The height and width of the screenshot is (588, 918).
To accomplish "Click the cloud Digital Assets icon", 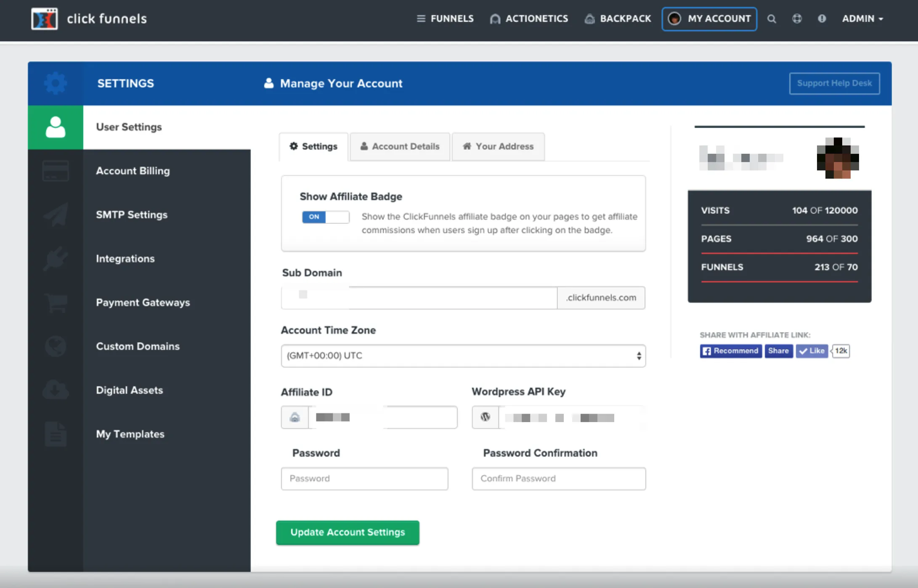I will pos(56,390).
